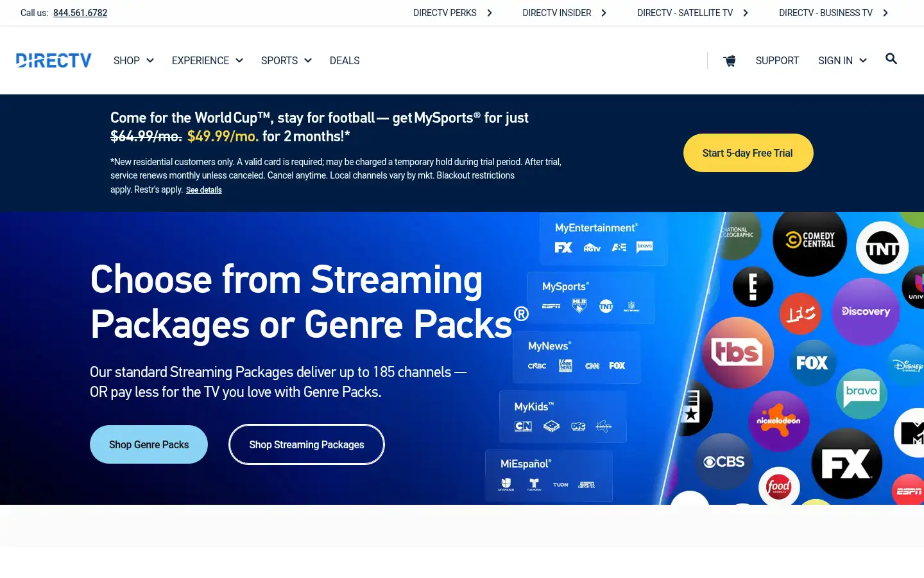Click the Shop Streaming Packages button

click(x=307, y=444)
